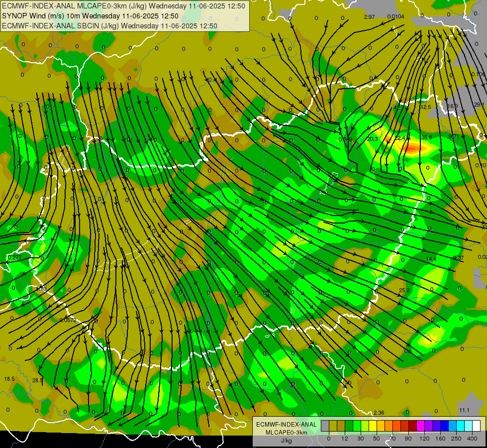This screenshot has width=487, height=448.
Task: Select the pale cyan swatch left of 400
Action: (x=469, y=426)
